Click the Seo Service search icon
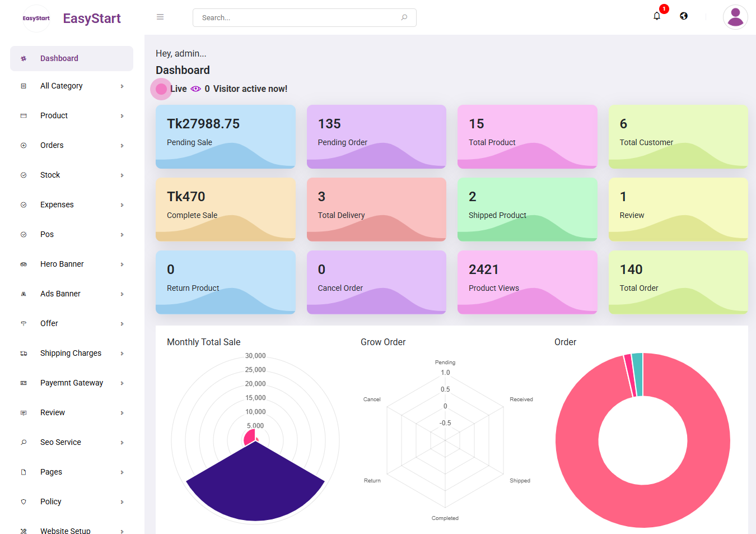 tap(24, 443)
